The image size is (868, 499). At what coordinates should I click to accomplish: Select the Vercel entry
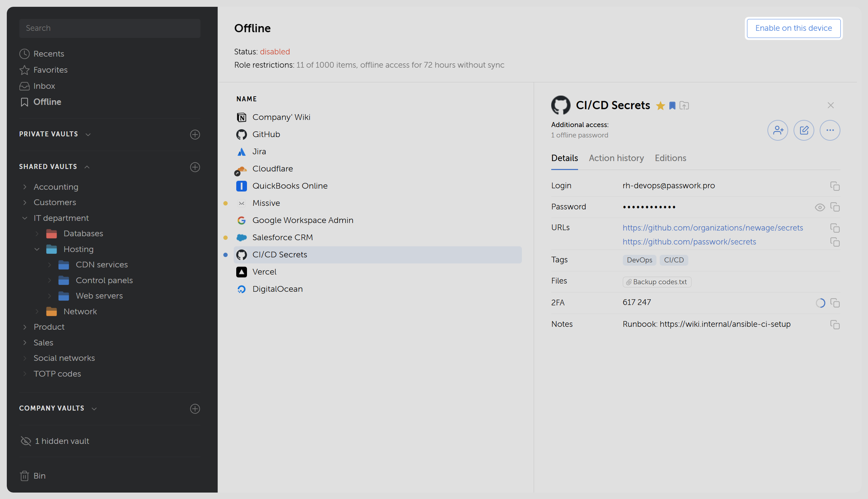[378, 272]
